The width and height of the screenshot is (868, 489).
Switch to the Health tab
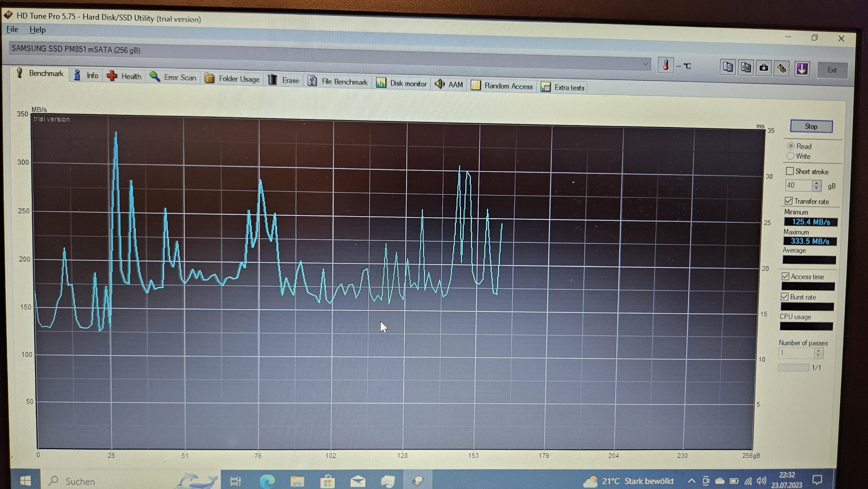[x=124, y=76]
